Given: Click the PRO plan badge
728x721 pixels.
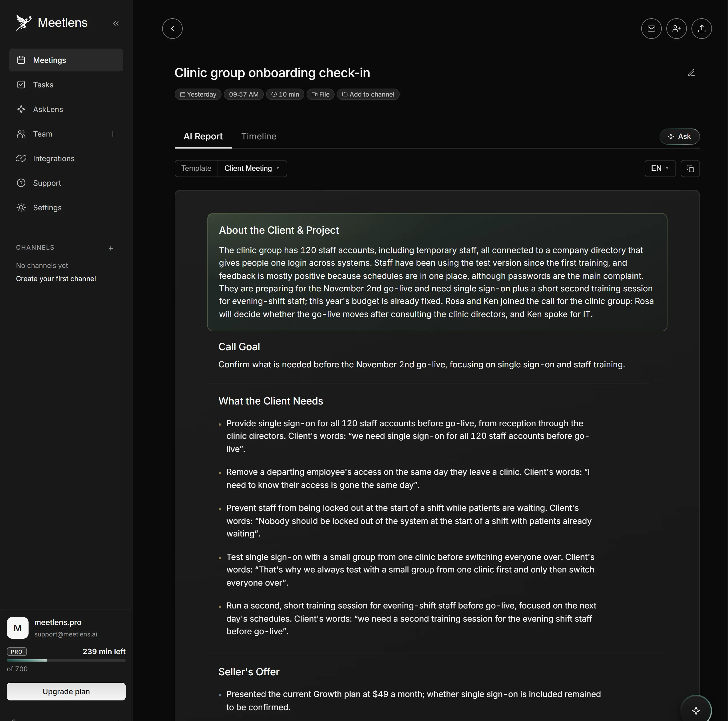Looking at the screenshot, I should [17, 652].
